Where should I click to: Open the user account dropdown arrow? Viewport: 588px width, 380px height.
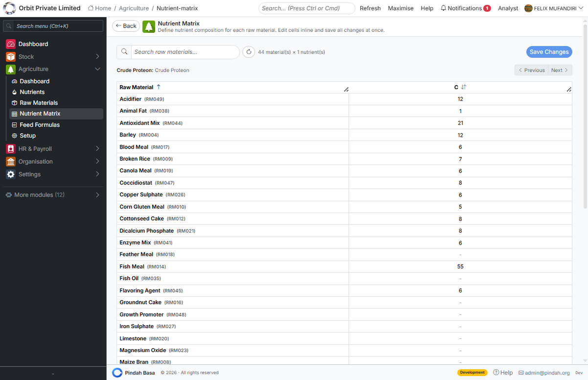coord(581,8)
